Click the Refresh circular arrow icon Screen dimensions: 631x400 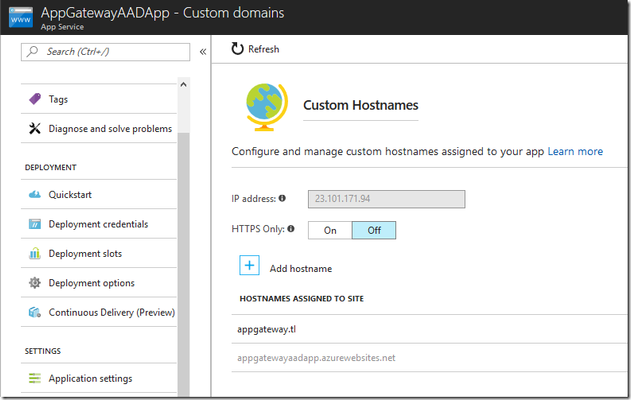tap(237, 49)
